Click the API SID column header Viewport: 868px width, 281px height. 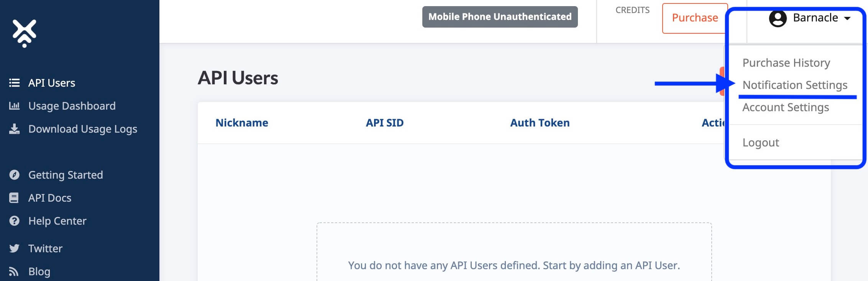click(384, 123)
